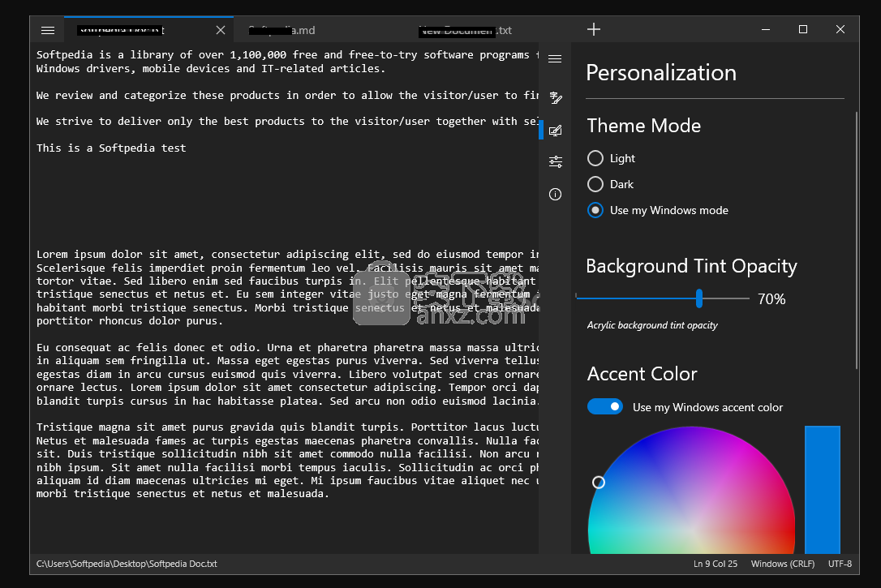Open the main hamburger menu beside the tabs
The height and width of the screenshot is (588, 881).
click(48, 30)
